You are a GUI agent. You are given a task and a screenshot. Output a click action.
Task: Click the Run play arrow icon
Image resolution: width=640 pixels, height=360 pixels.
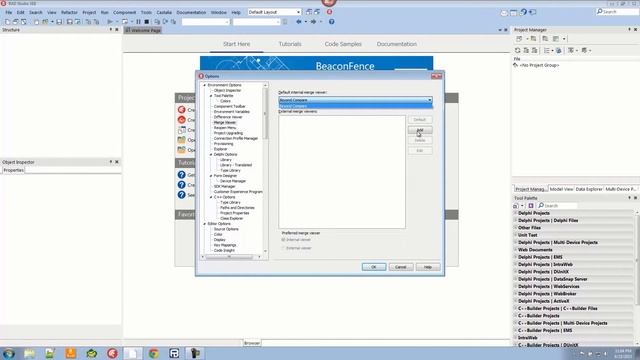coord(110,22)
